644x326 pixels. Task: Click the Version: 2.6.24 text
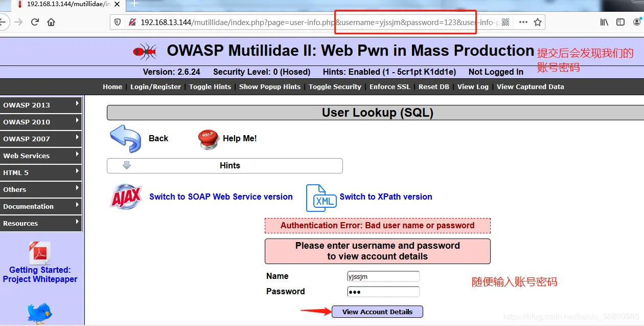point(171,72)
